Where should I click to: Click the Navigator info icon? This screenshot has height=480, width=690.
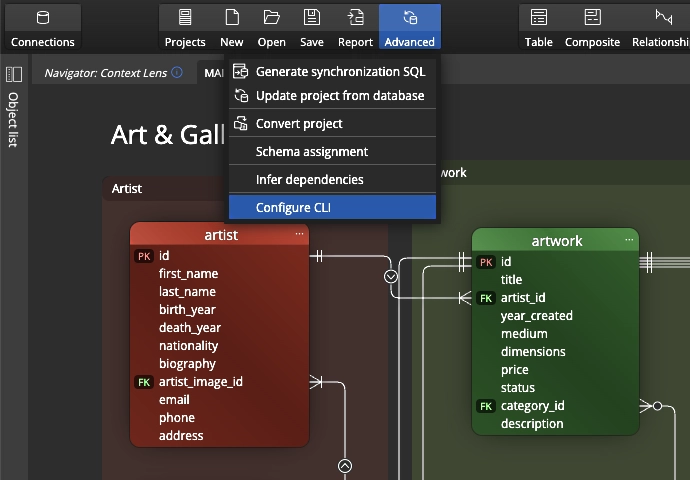coord(177,72)
